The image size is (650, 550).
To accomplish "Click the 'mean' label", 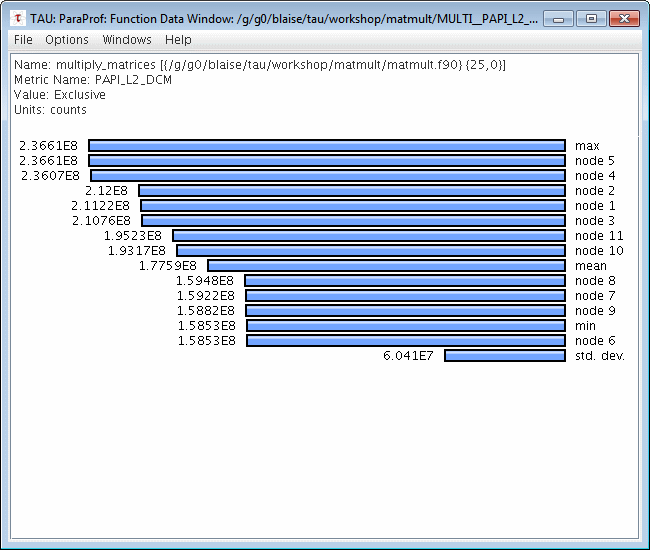I will tap(591, 266).
